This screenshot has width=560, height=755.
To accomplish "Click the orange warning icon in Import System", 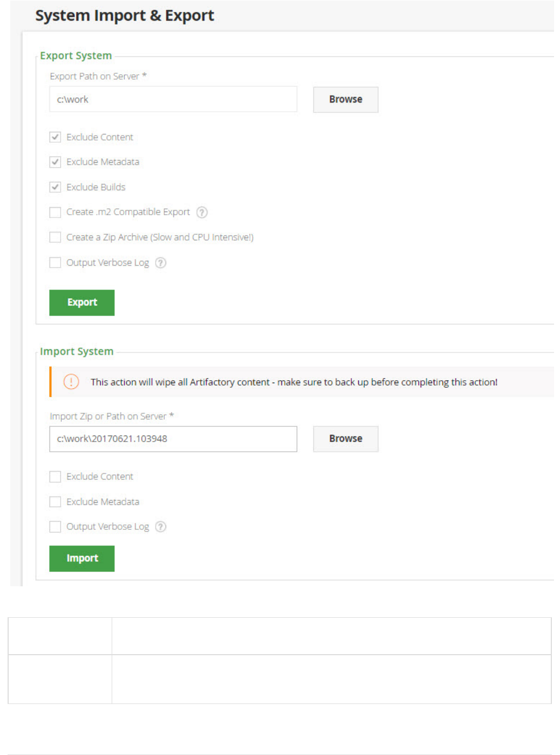I will pyautogui.click(x=71, y=382).
